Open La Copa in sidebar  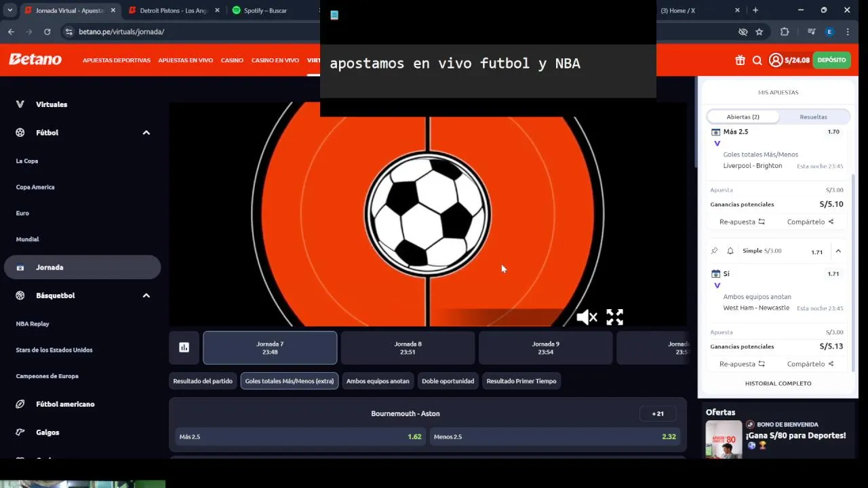tap(27, 161)
